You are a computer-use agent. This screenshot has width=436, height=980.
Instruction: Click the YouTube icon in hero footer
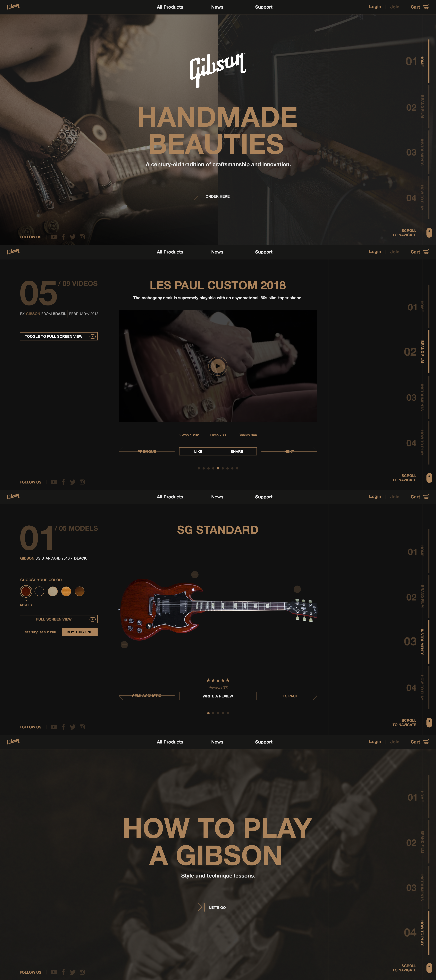[x=54, y=237]
